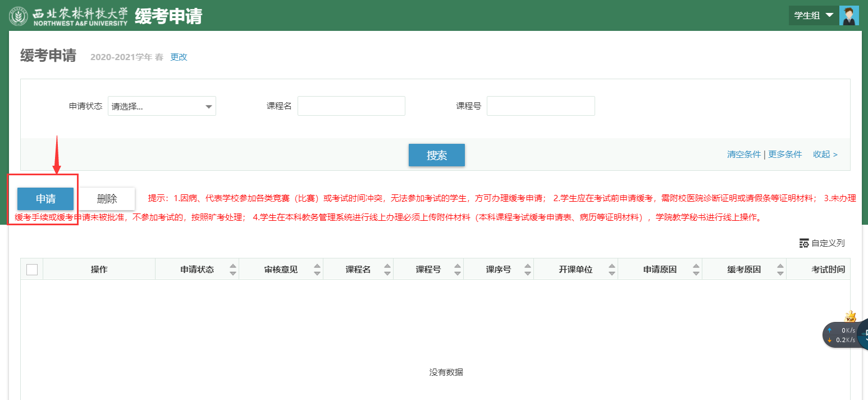Collapse the search panel via 收起
This screenshot has width=868, height=400.
click(825, 154)
